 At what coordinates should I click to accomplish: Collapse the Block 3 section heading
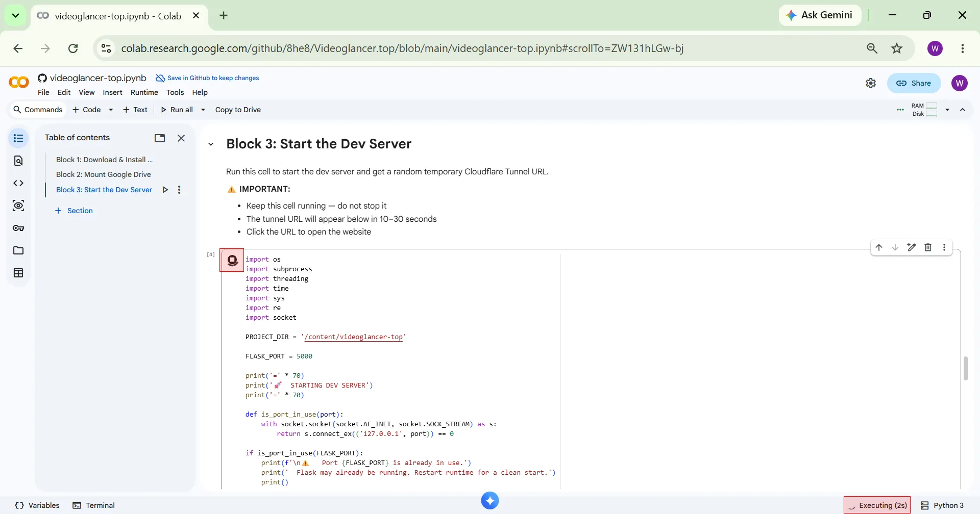(211, 144)
